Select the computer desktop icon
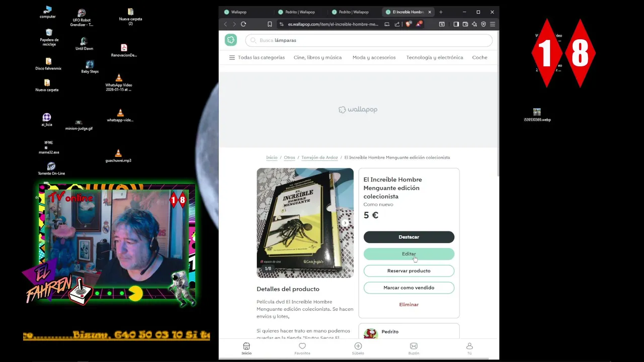Image resolution: width=644 pixels, height=362 pixels. tap(48, 12)
